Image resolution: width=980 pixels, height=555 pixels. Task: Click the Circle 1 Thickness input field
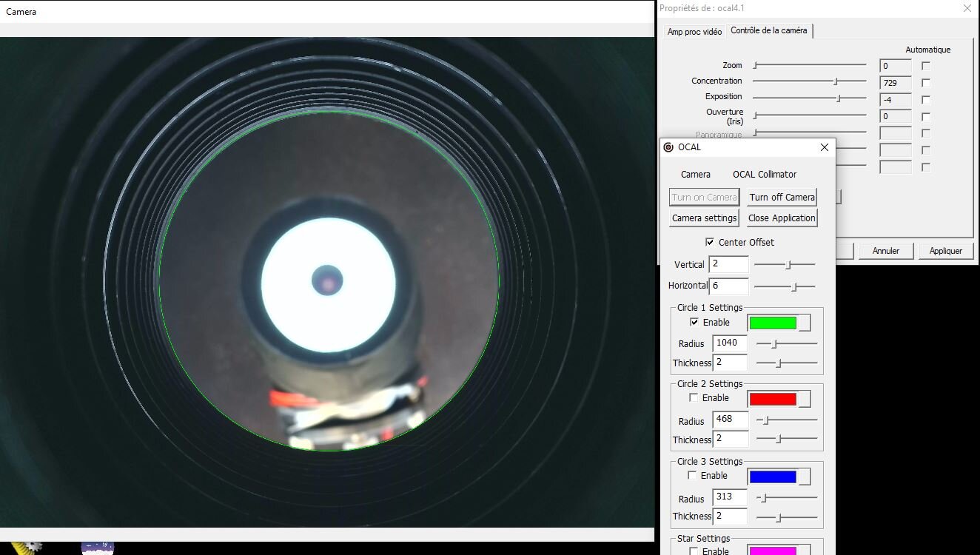click(730, 363)
